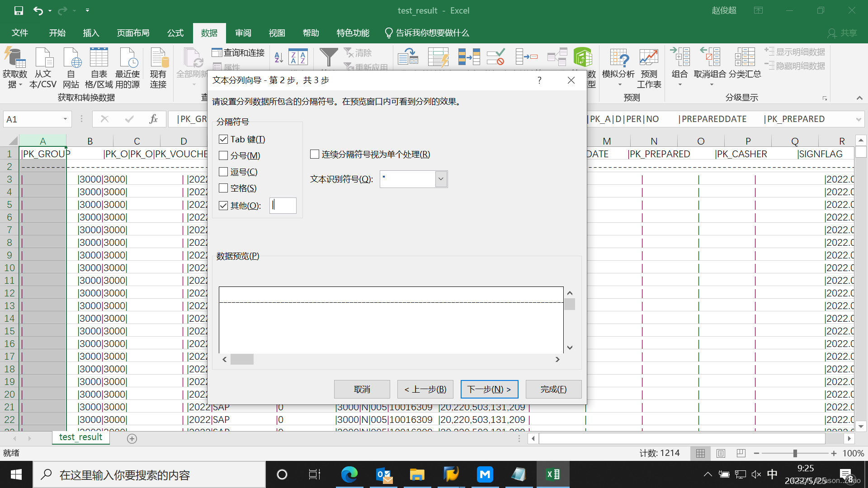Viewport: 868px width, 488px height.
Task: Open the custom Sort dialog icon
Action: tap(298, 57)
